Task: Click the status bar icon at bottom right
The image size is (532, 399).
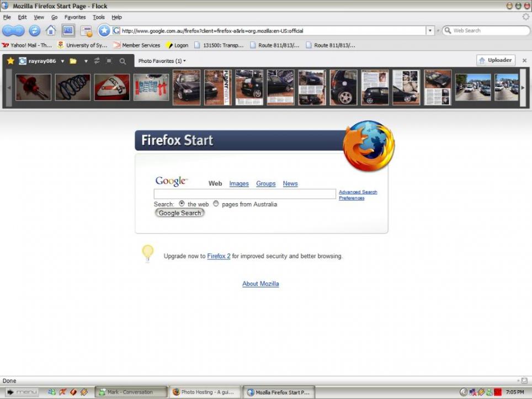Action: (524, 380)
